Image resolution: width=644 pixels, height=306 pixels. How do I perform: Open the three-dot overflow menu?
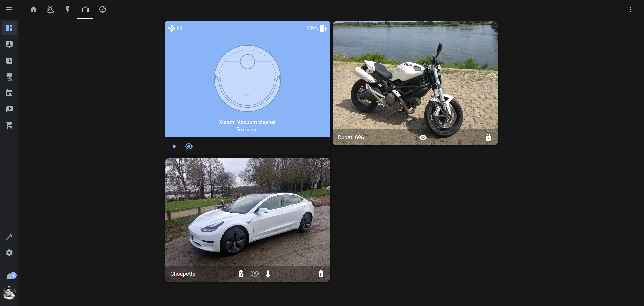(631, 9)
